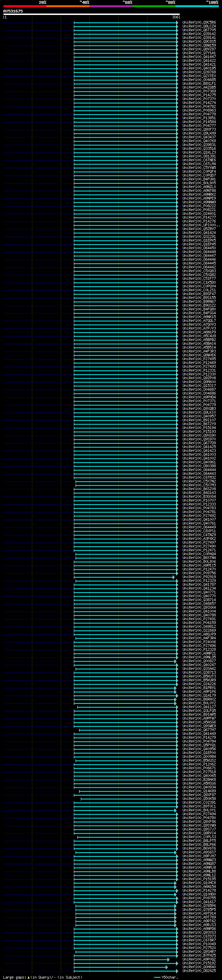222x980 pixels.
Task: Click hit label UniRef100_P13851
Action: pyautogui.click(x=199, y=118)
